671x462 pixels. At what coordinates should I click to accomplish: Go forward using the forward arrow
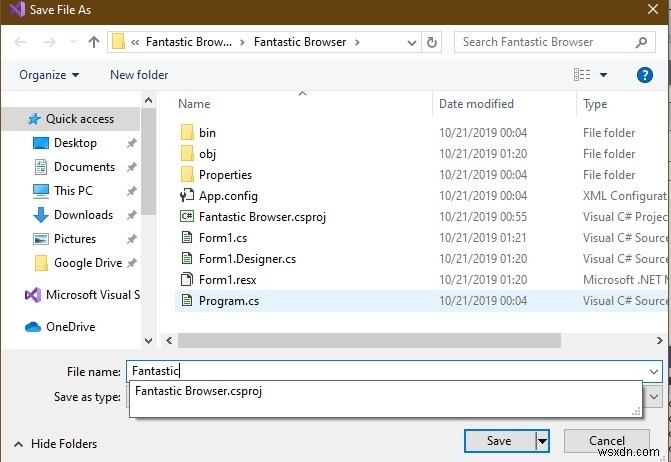(x=50, y=42)
